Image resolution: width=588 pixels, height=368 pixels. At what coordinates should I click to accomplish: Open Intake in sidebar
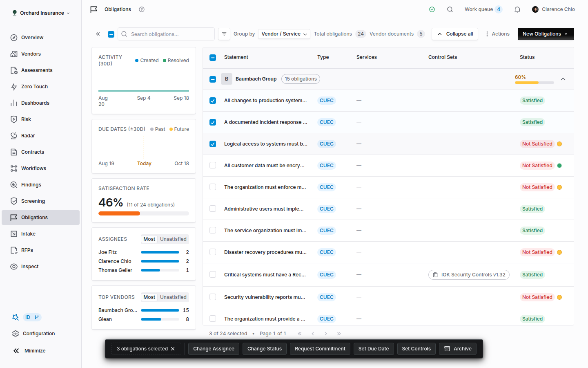point(40,234)
